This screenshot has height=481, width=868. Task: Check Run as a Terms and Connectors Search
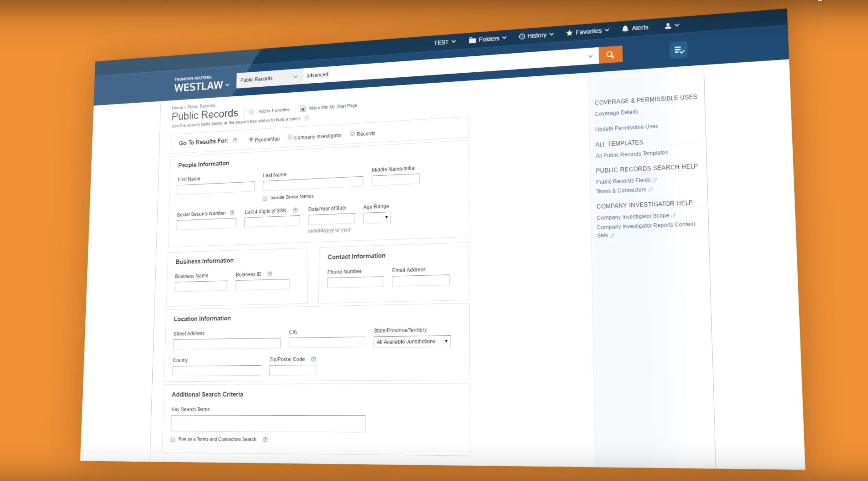tap(173, 439)
